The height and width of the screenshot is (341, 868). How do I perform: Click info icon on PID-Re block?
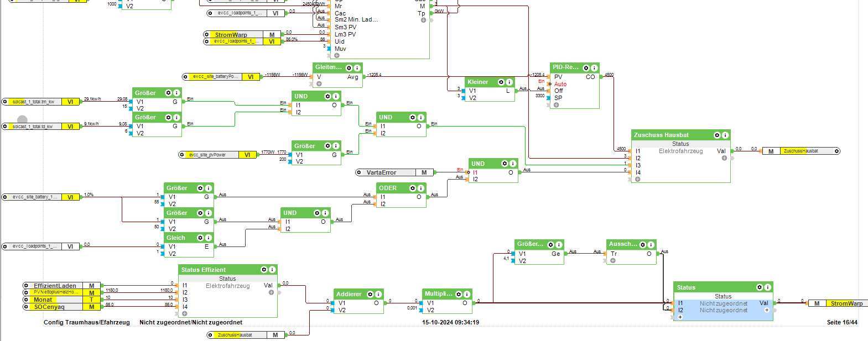594,68
